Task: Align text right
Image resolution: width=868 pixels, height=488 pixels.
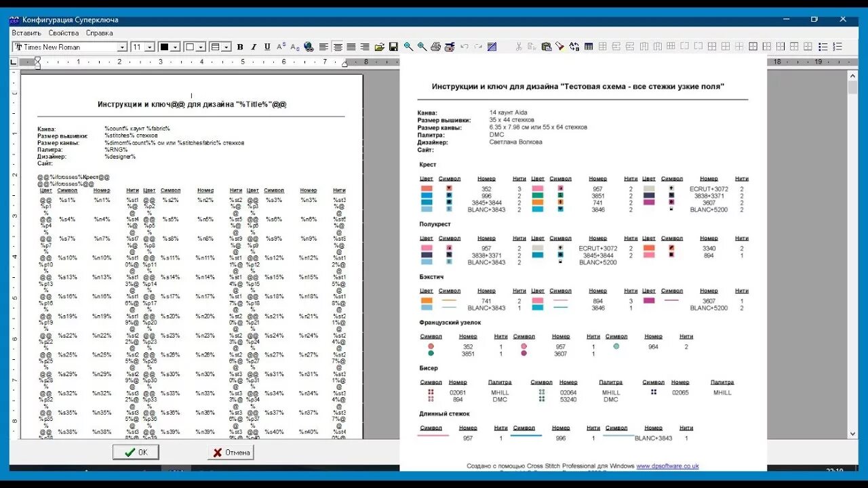Action: (x=365, y=47)
